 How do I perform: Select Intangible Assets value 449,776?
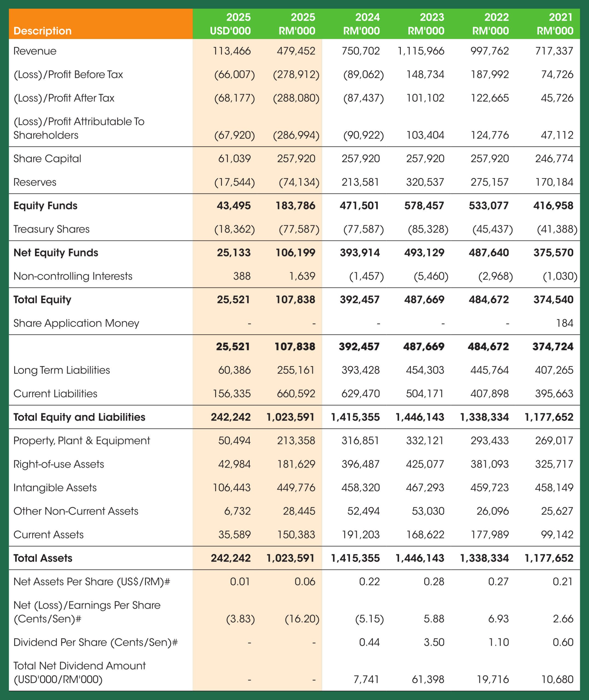point(296,488)
